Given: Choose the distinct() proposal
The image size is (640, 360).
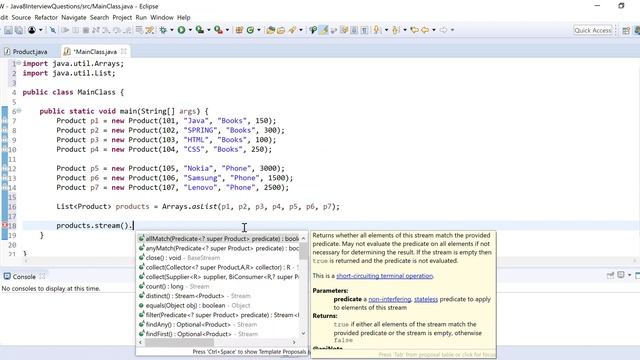Looking at the screenshot, I should click(x=219, y=296).
